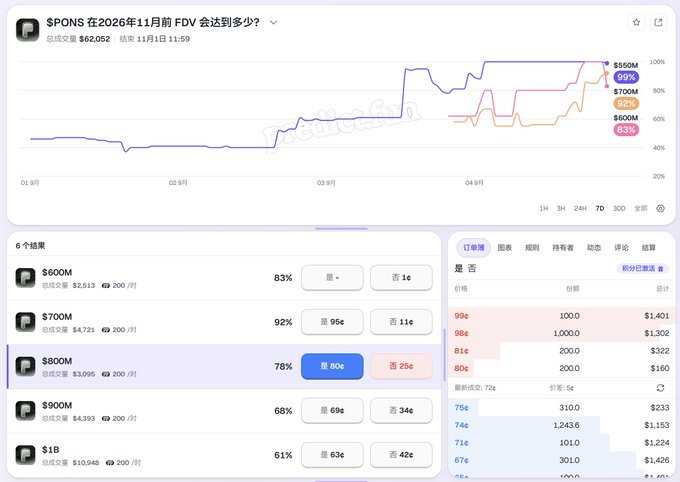Select the 67¢ bid order row
Image resolution: width=680 pixels, height=482 pixels.
pos(562,460)
